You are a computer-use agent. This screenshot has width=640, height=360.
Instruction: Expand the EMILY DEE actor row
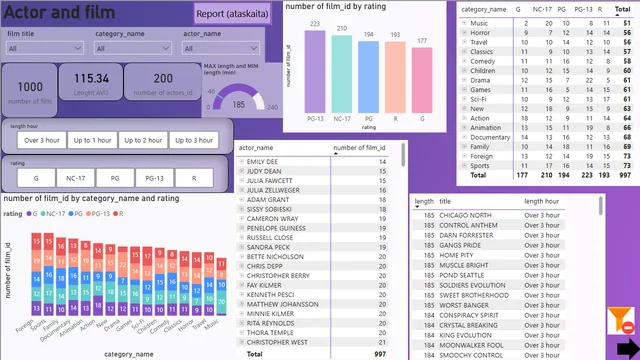click(x=242, y=162)
